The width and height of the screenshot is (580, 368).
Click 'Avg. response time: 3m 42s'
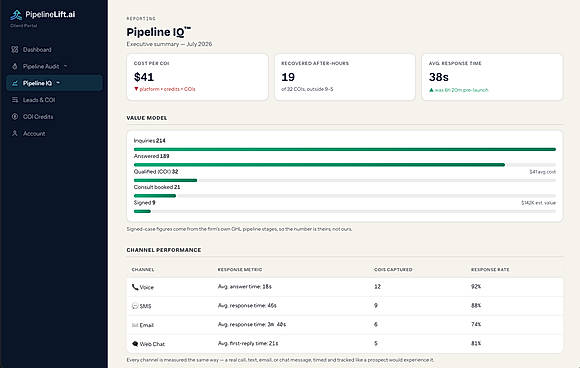tap(252, 324)
